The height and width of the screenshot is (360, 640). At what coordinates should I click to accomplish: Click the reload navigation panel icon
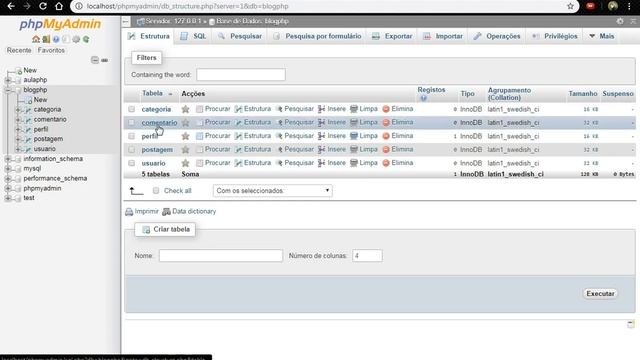pos(86,39)
